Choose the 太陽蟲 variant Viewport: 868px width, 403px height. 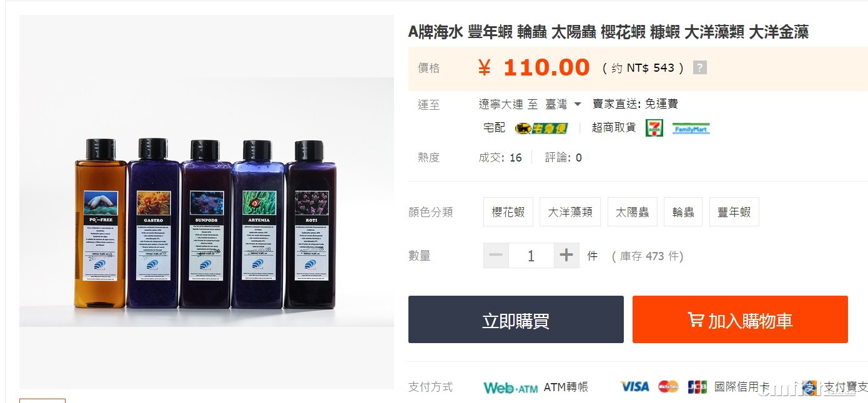[633, 212]
